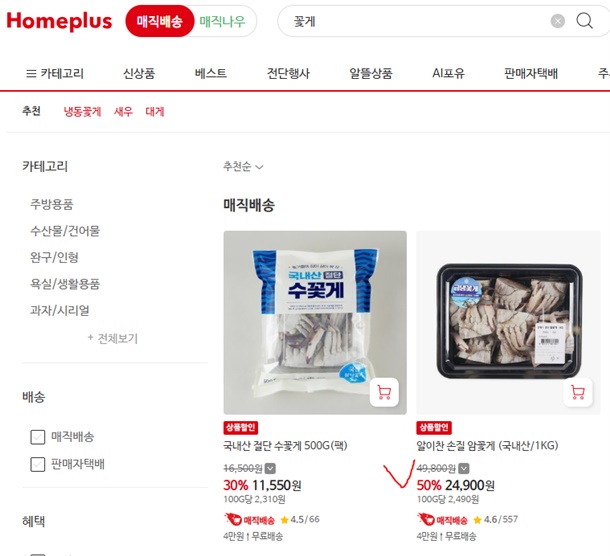Image resolution: width=610 pixels, height=556 pixels.
Task: Check the 판매자택배 delivery filter
Action: (38, 464)
